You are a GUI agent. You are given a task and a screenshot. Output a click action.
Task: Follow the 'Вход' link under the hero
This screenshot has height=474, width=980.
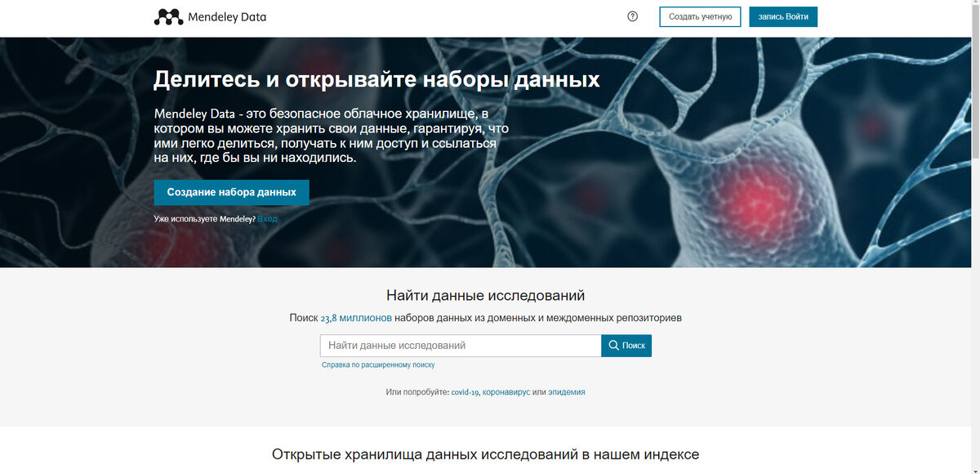tap(267, 219)
